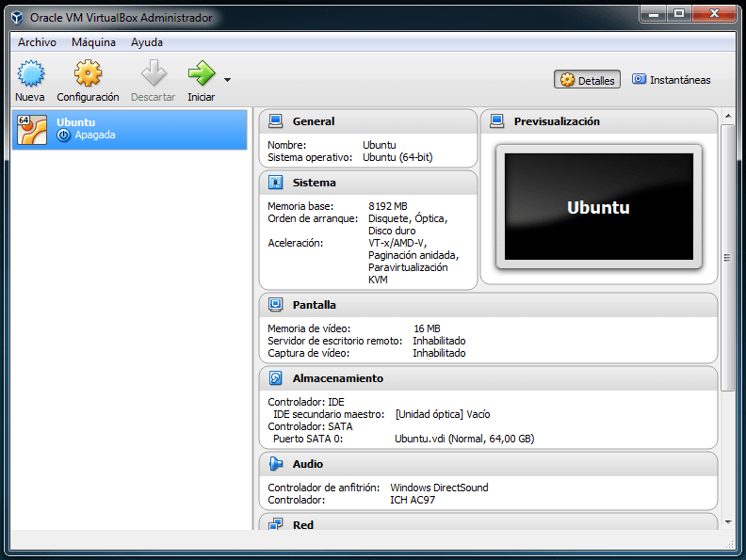
Task: Click '[Unidad óptica] Vacío' optical drive entry
Action: pos(443,414)
